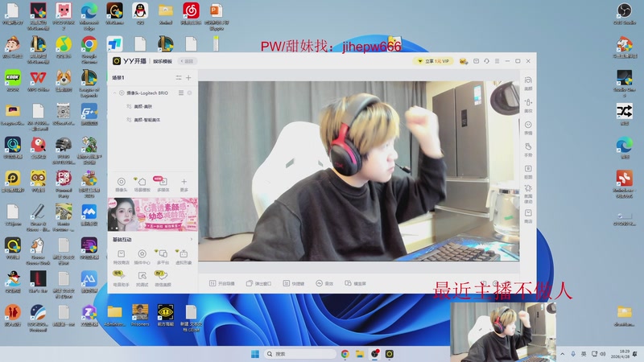Click the headset support icon in YY title bar
Image resolution: width=644 pixels, height=362 pixels.
486,61
